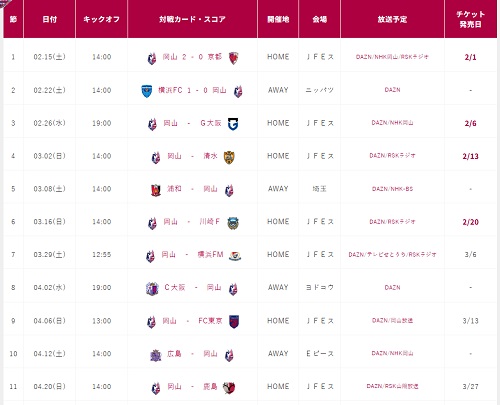Screen dimensions: 500x405
Task: Click the Yokohama FC crest in match 2
Action: tap(147, 91)
